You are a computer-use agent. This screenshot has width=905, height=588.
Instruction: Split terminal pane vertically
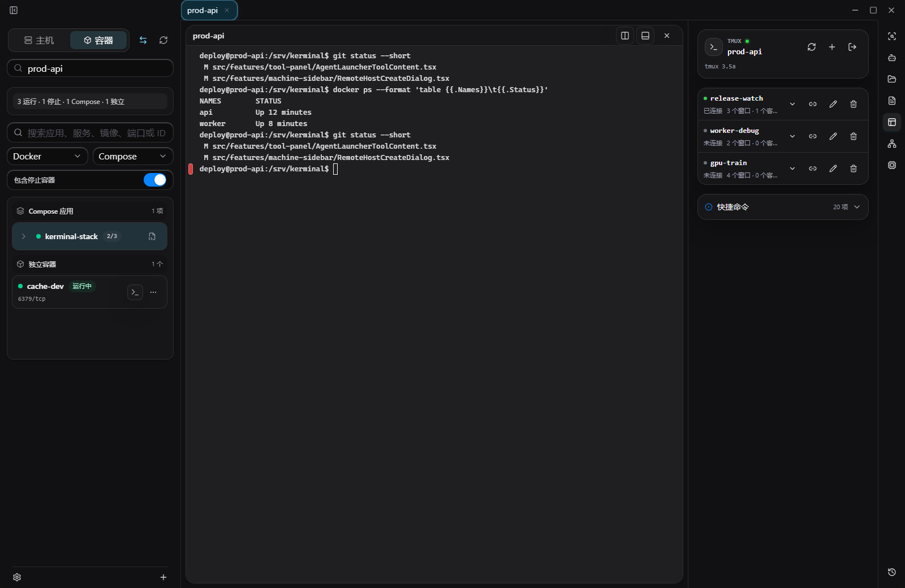point(625,36)
